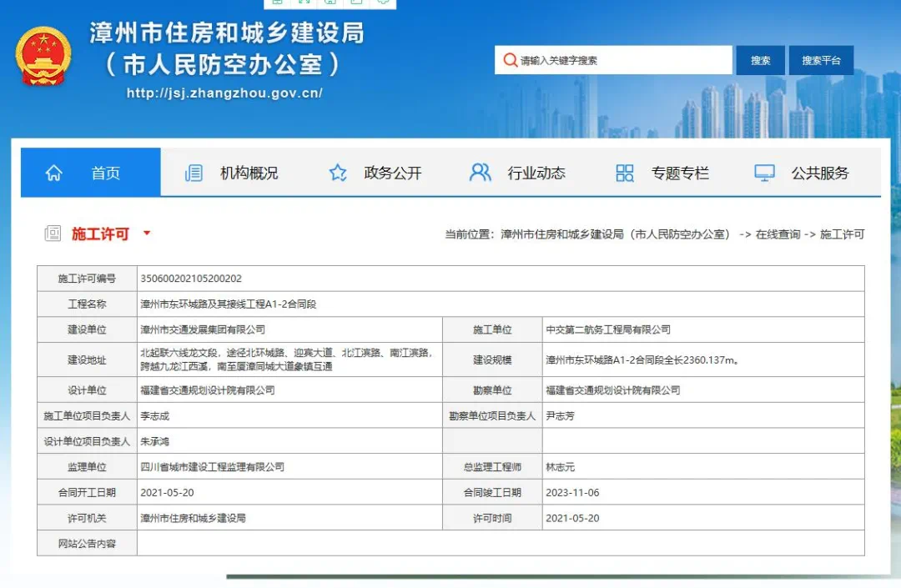Image resolution: width=901 pixels, height=588 pixels.
Task: Click the home icon beside 首页
Action: click(54, 173)
